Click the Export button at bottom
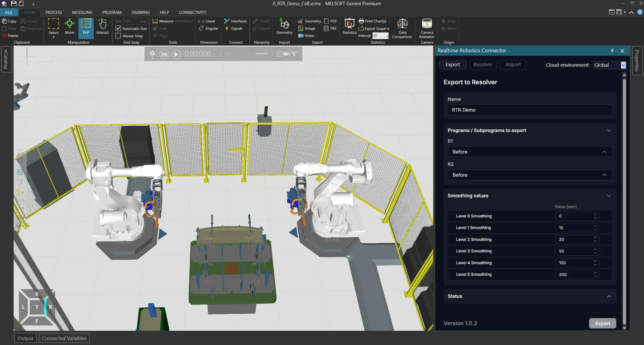644x345 pixels. (x=602, y=324)
